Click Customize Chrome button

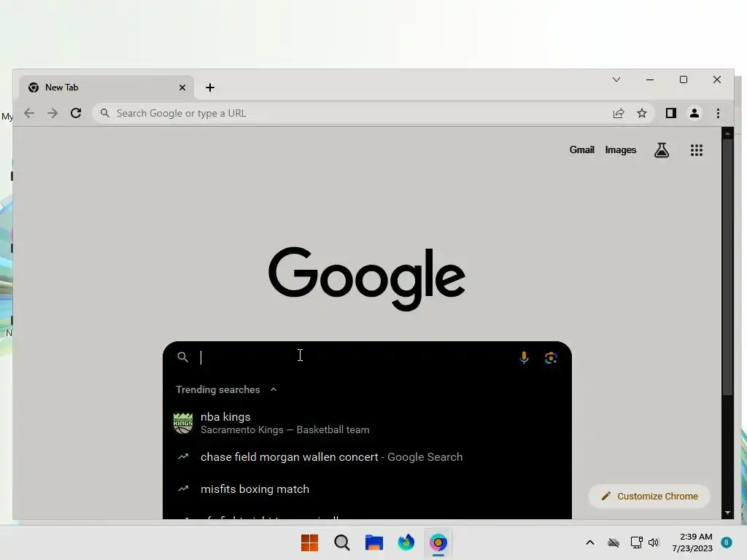click(649, 496)
